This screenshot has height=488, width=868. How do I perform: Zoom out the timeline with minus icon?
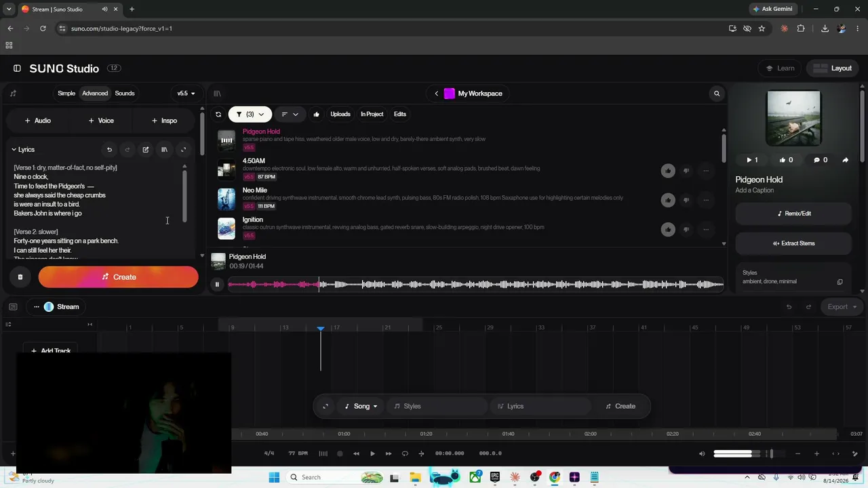click(797, 453)
